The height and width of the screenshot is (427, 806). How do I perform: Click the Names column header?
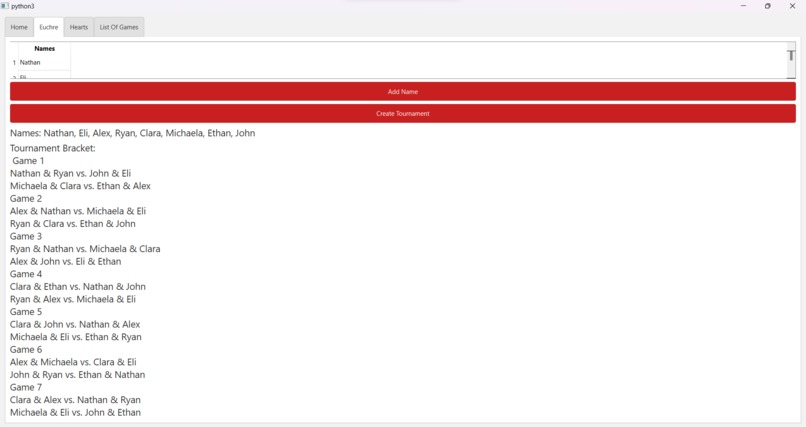tap(44, 48)
